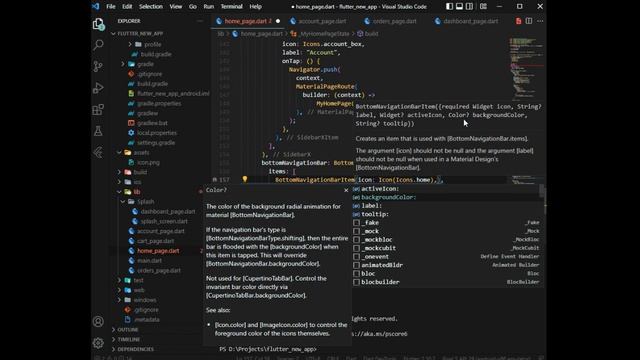The height and width of the screenshot is (360, 640).
Task: Expand the gradle folder
Action: pyautogui.click(x=145, y=64)
